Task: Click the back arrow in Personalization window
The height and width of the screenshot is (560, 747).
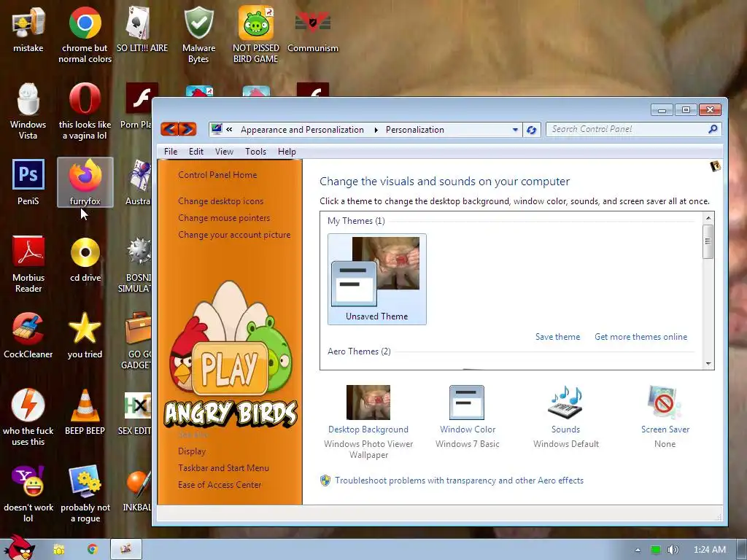Action: click(x=169, y=129)
